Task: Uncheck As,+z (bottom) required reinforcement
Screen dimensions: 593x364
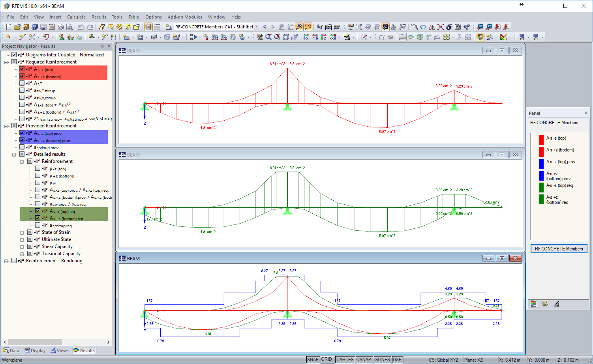Action: (x=22, y=76)
